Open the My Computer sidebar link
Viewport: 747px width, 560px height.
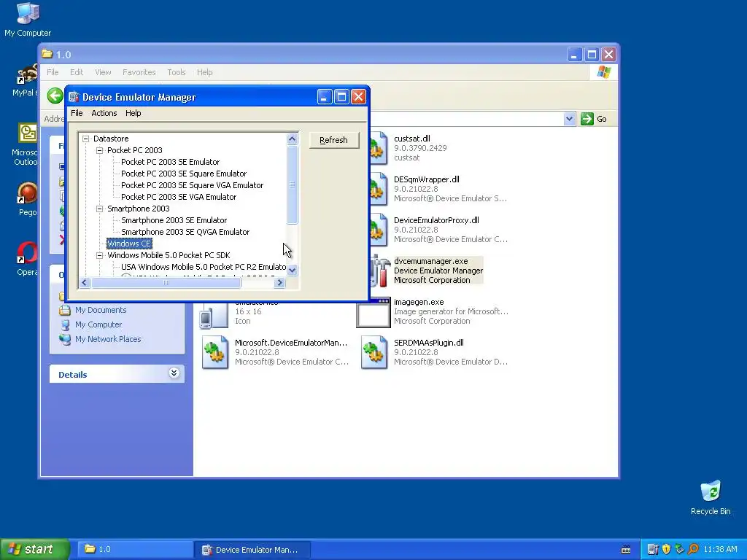coord(98,324)
